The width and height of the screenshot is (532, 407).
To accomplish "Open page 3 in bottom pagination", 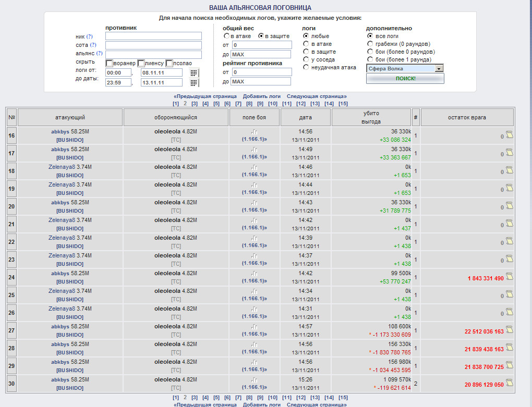I will (195, 398).
